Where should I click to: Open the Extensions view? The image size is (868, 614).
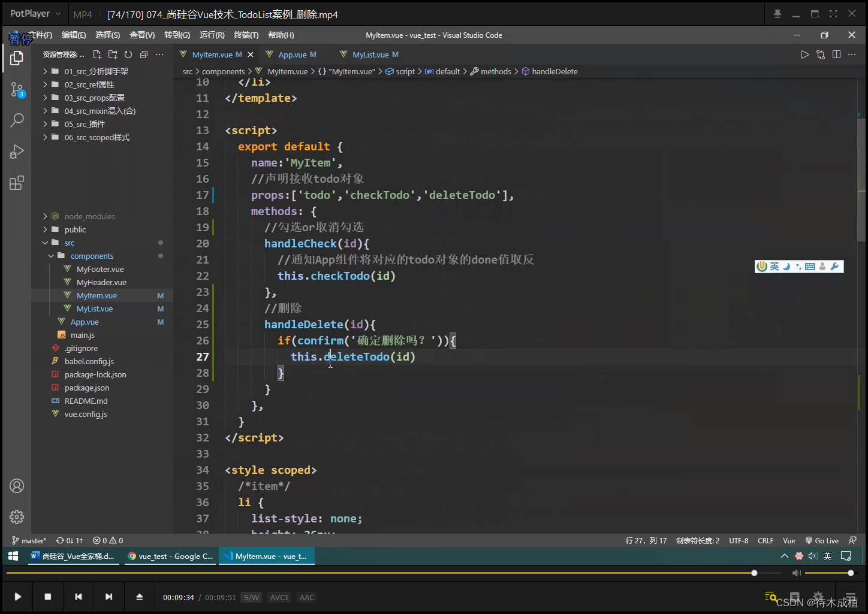17,183
